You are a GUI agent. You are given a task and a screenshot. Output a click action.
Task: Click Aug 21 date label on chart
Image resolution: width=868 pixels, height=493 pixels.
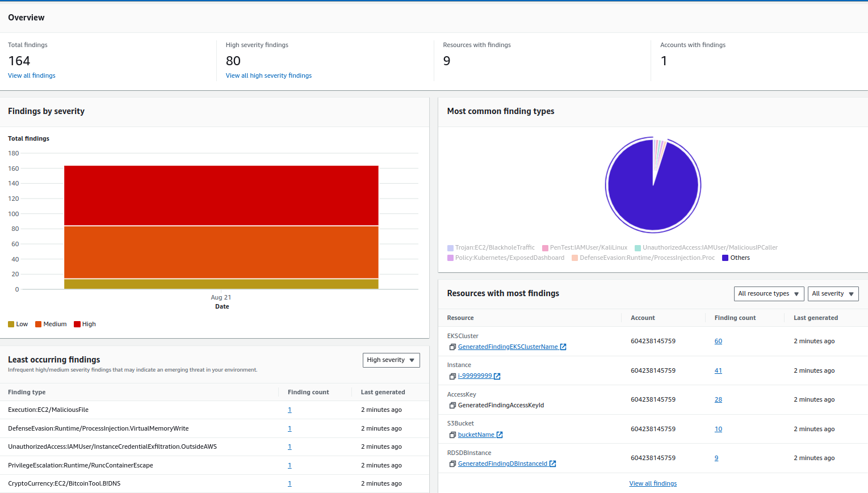point(221,298)
